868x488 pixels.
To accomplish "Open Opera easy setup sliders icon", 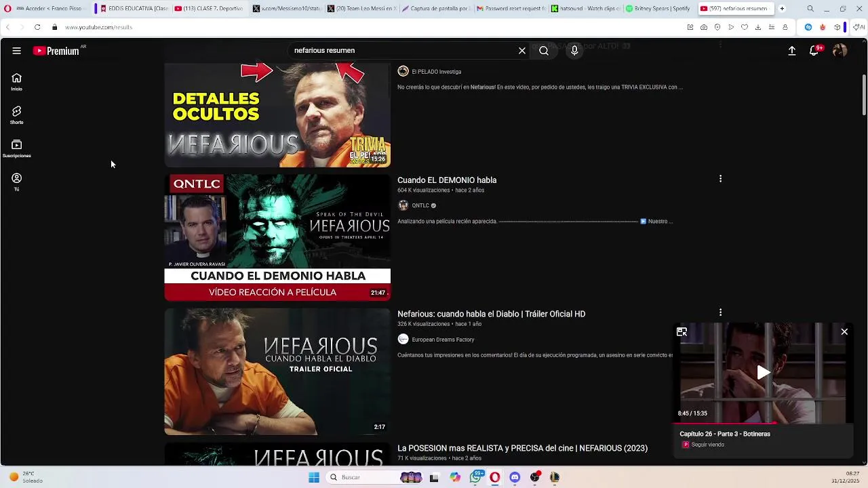I will coord(772,27).
